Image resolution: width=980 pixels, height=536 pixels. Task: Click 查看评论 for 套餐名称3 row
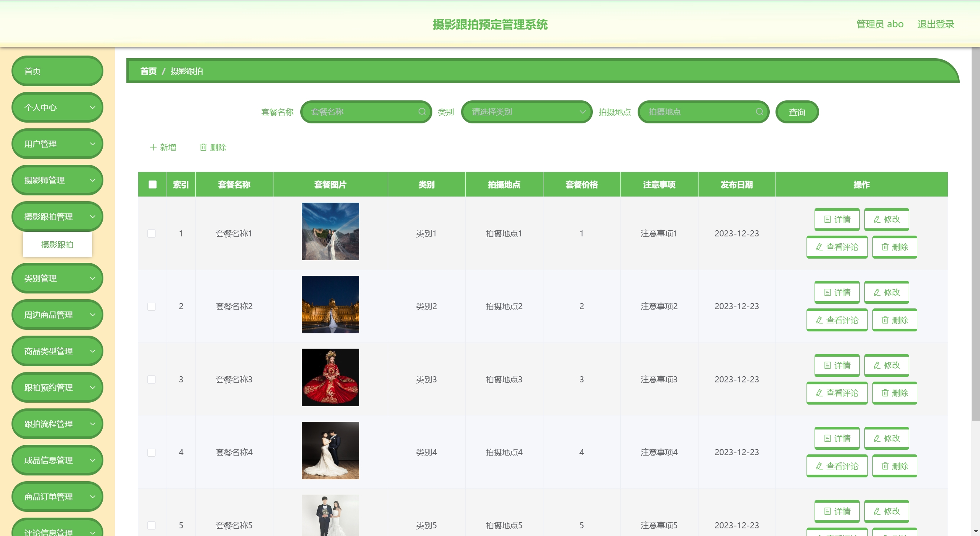click(x=837, y=393)
